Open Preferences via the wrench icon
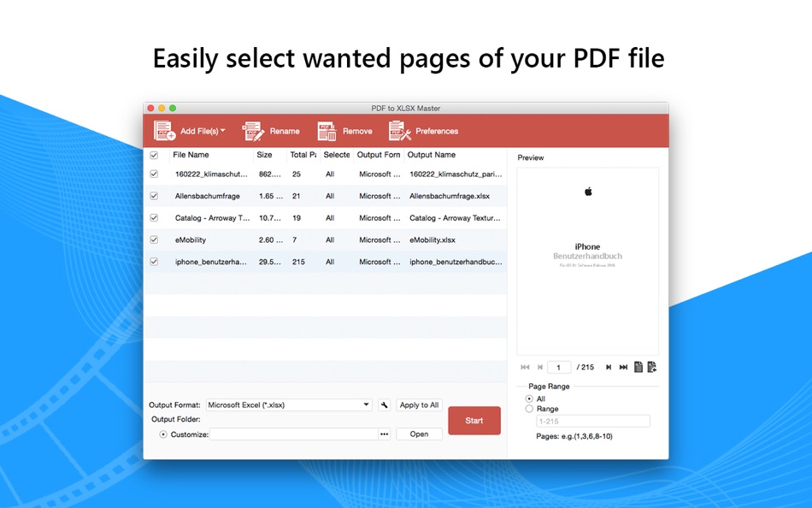Viewport: 812px width, 508px height. tap(399, 131)
